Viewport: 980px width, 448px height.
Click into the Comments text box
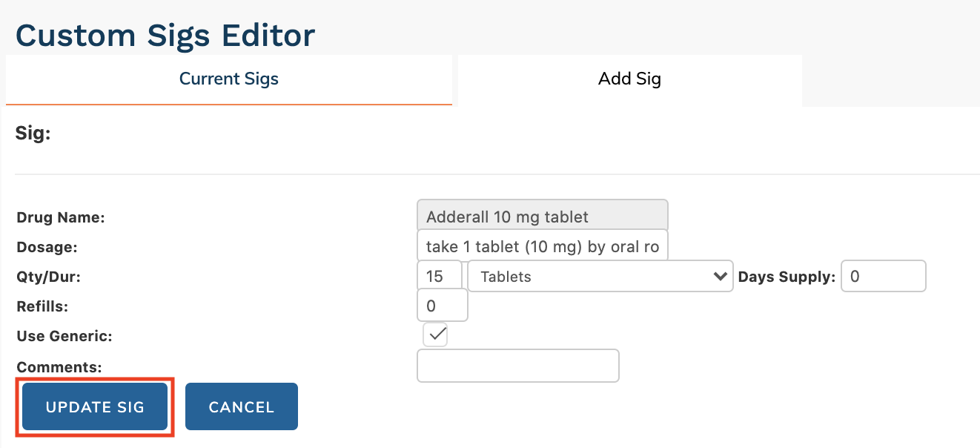pos(517,366)
